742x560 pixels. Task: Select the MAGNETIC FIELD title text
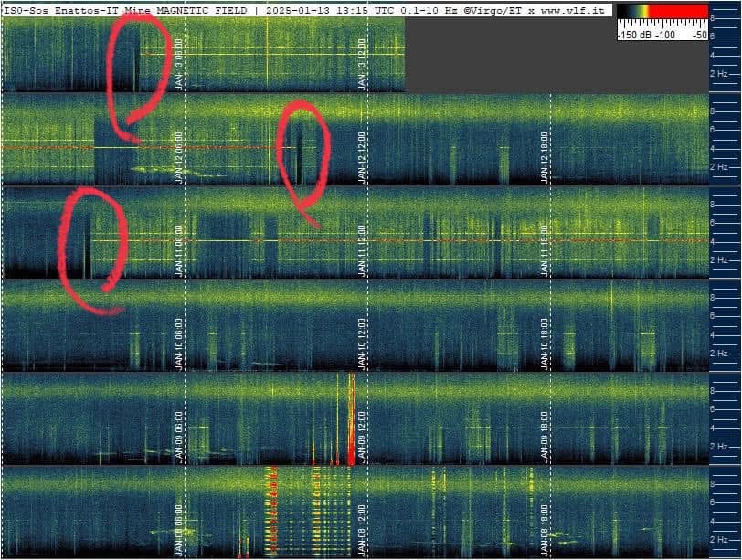tap(206, 9)
